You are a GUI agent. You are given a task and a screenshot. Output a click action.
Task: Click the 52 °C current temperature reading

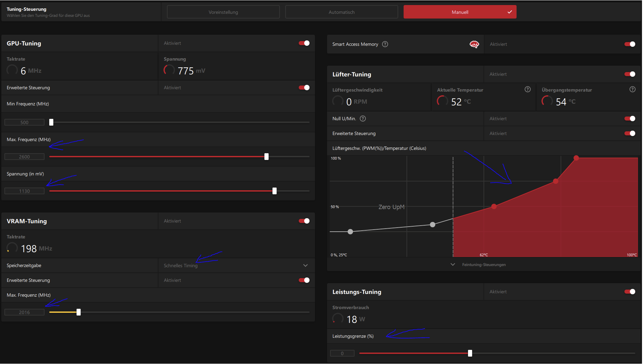pos(461,102)
